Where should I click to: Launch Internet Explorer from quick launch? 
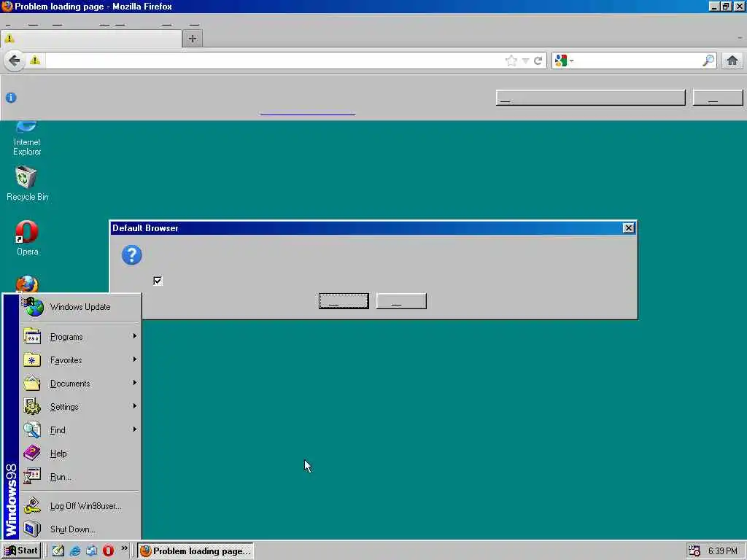(75, 551)
